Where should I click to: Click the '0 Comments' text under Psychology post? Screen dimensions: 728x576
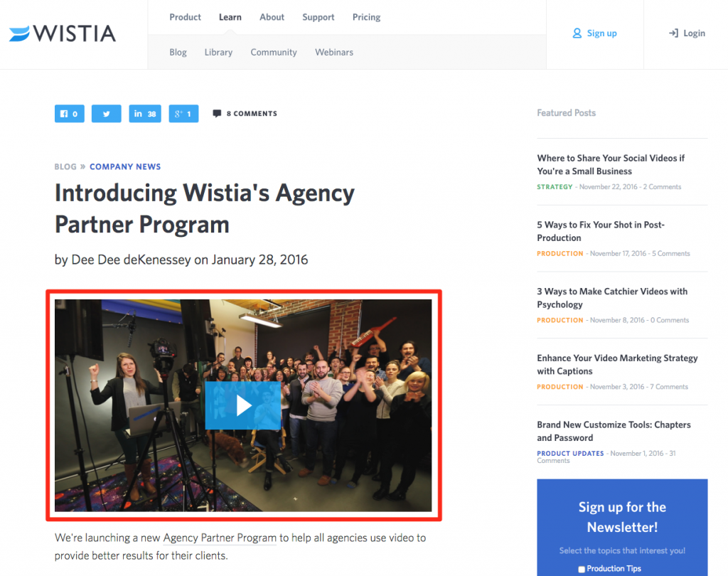click(670, 320)
